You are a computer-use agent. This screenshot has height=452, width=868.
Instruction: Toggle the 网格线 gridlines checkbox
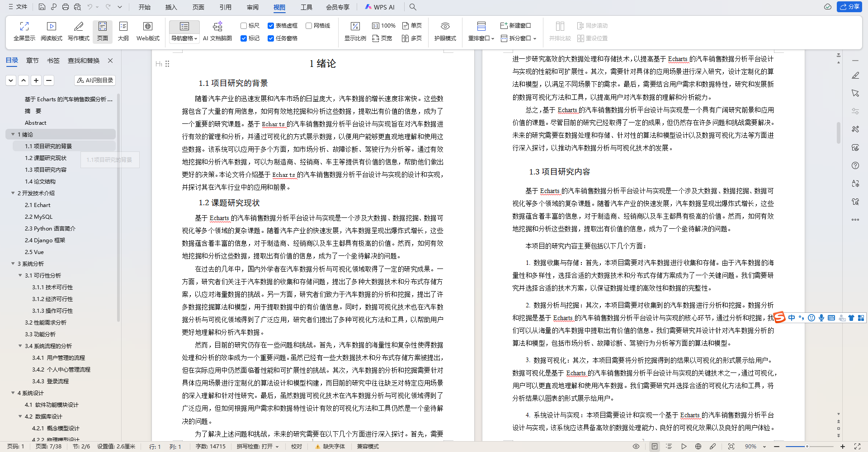point(309,26)
